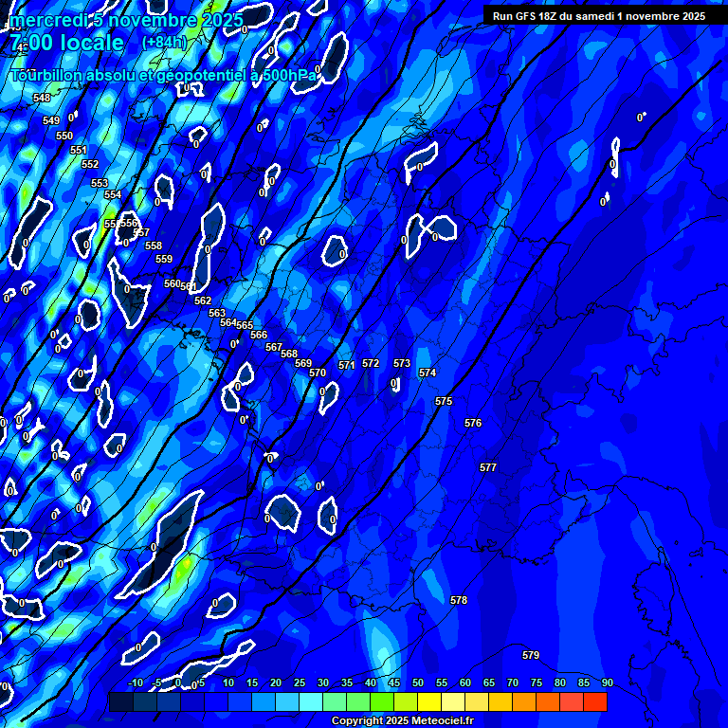Click the 'Run GFS 18Z' header label
The width and height of the screenshot is (728, 728).
click(x=598, y=16)
